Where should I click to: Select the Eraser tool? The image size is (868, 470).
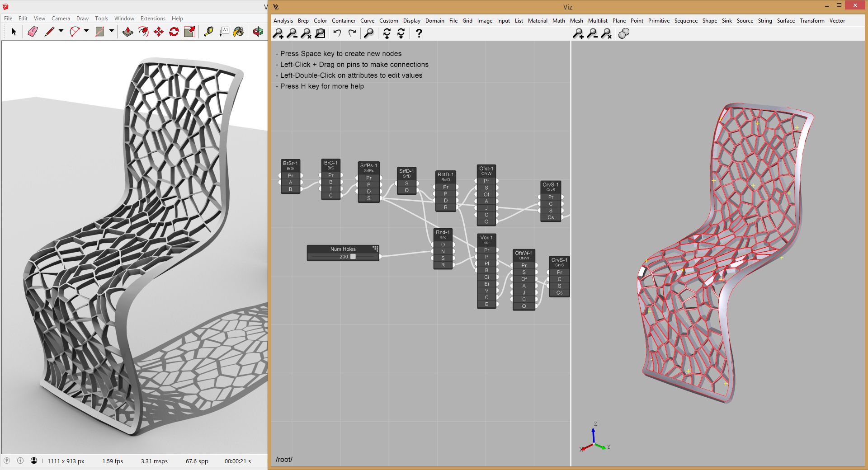pos(33,32)
